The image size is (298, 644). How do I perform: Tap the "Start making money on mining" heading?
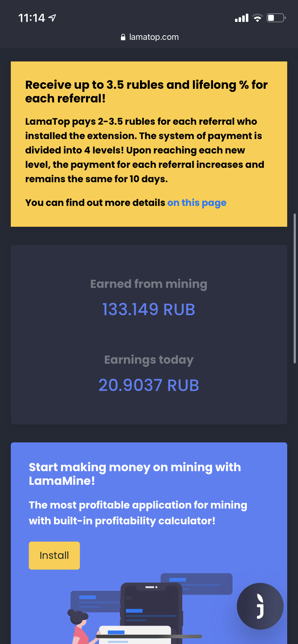point(135,474)
